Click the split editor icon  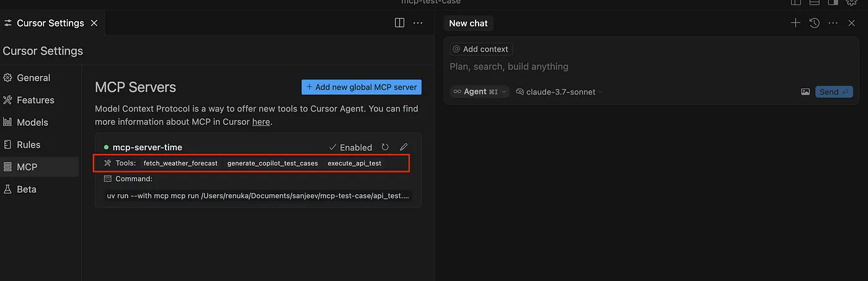[399, 23]
